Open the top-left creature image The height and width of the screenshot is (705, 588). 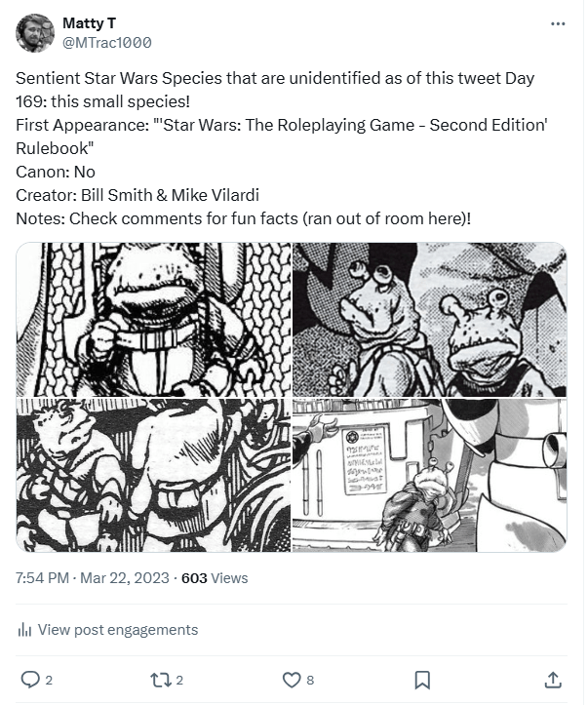[153, 320]
